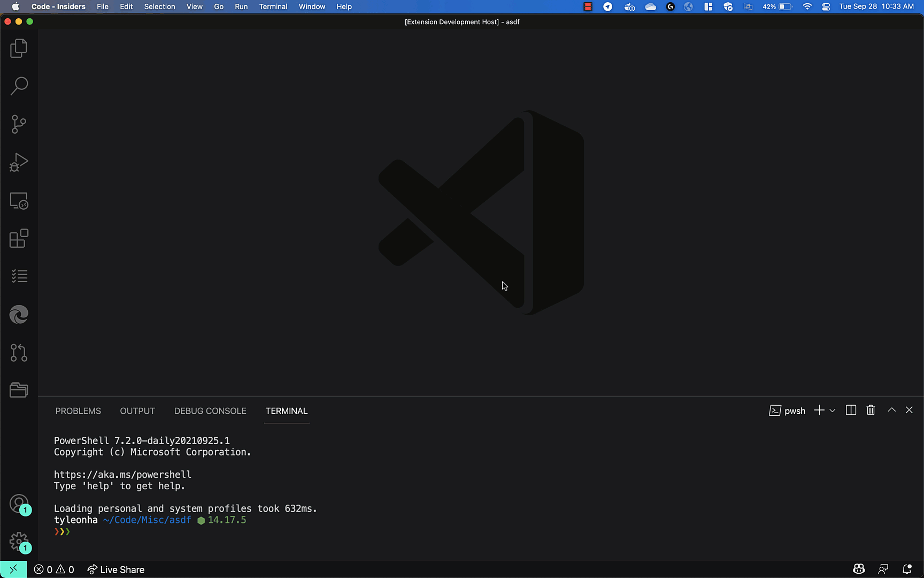
Task: Show errors and warnings in status bar
Action: tap(53, 569)
